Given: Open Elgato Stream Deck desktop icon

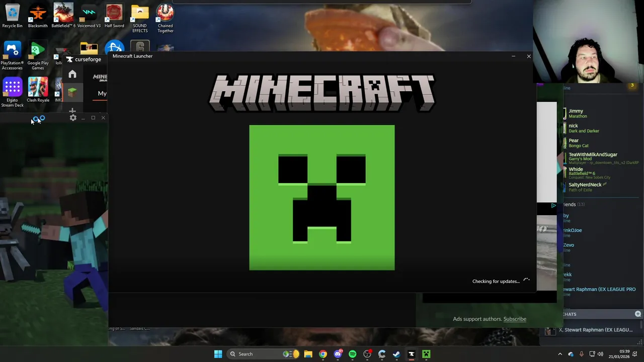Looking at the screenshot, I should [x=12, y=93].
